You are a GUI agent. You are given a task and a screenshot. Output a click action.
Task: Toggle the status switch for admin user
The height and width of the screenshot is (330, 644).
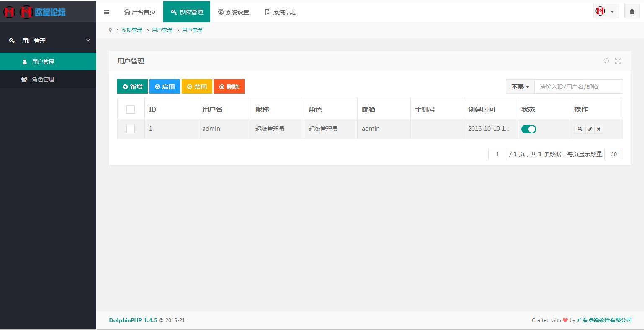528,129
